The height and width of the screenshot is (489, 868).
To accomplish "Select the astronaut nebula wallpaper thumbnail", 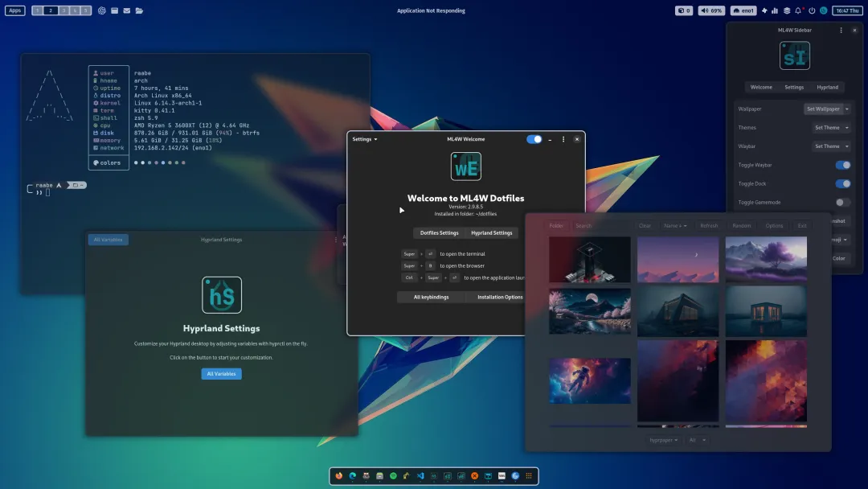I will point(590,380).
